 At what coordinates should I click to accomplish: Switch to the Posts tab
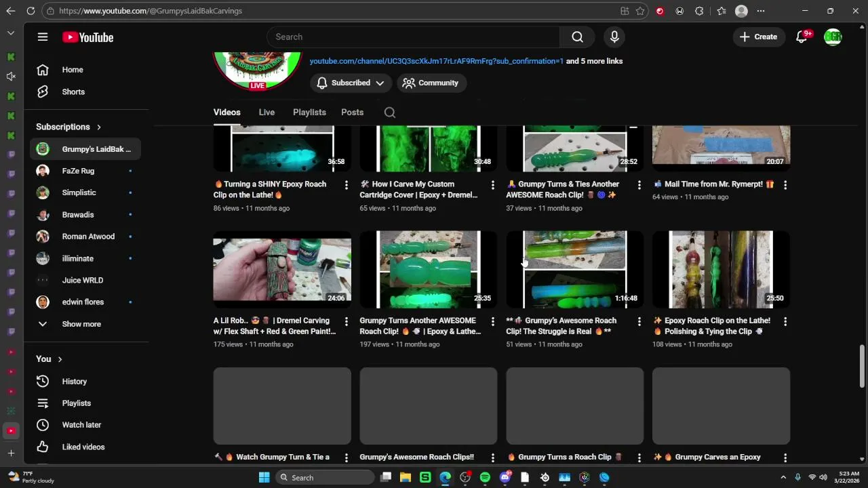[352, 113]
